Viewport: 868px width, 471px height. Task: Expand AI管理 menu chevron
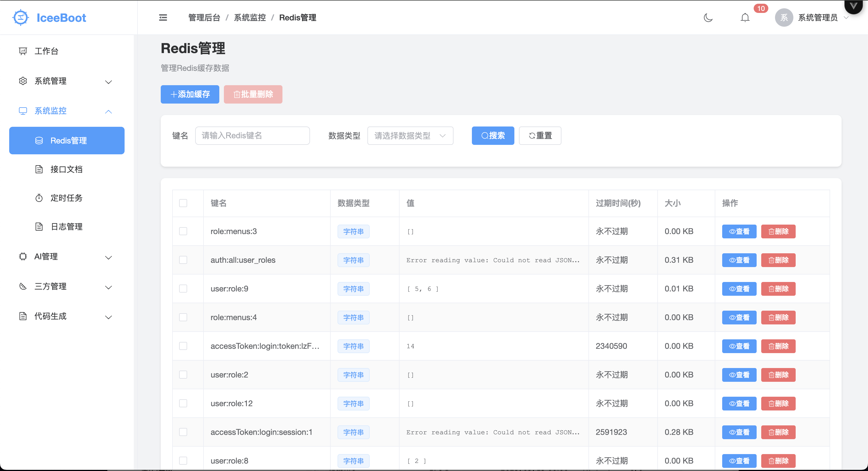(108, 258)
